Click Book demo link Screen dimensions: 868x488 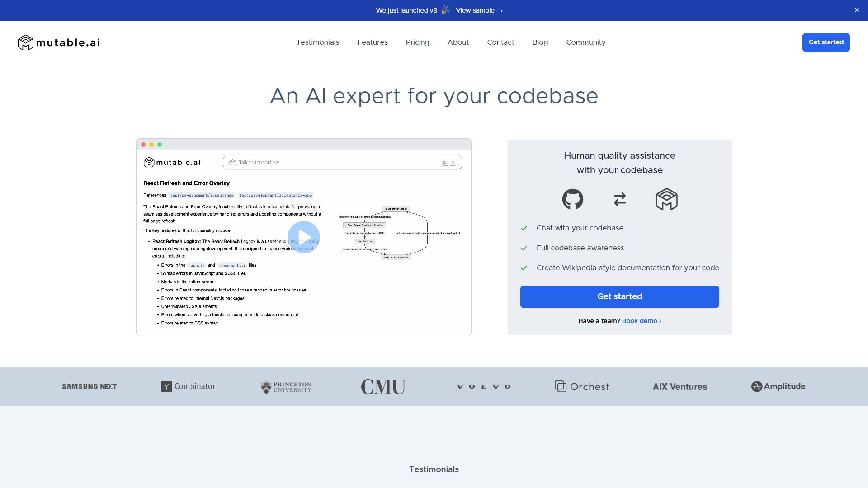coord(642,320)
